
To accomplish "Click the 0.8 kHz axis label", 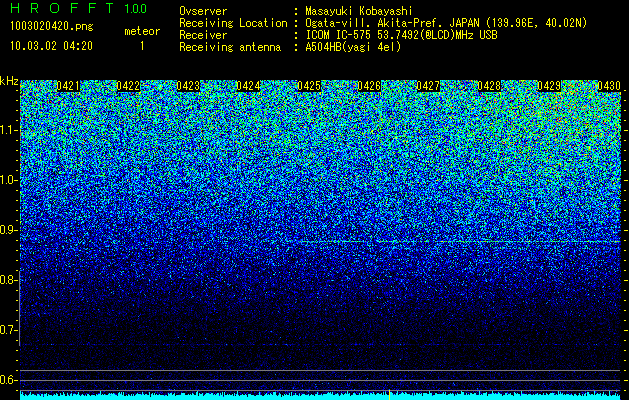I will [9, 280].
